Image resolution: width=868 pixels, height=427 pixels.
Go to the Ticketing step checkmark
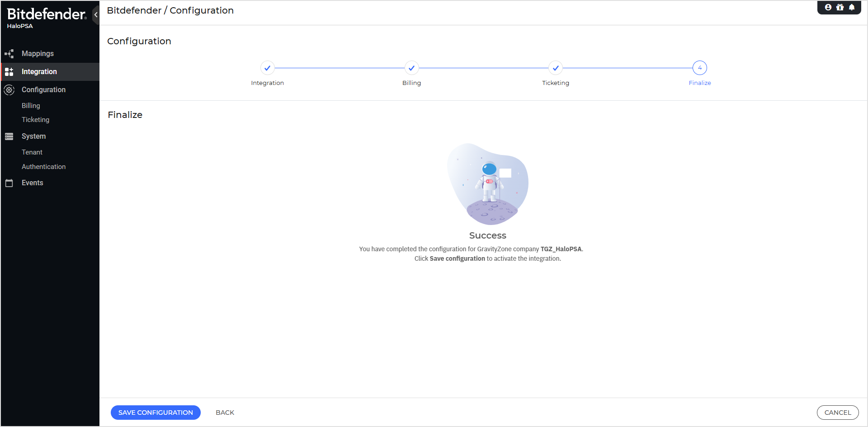(x=556, y=68)
